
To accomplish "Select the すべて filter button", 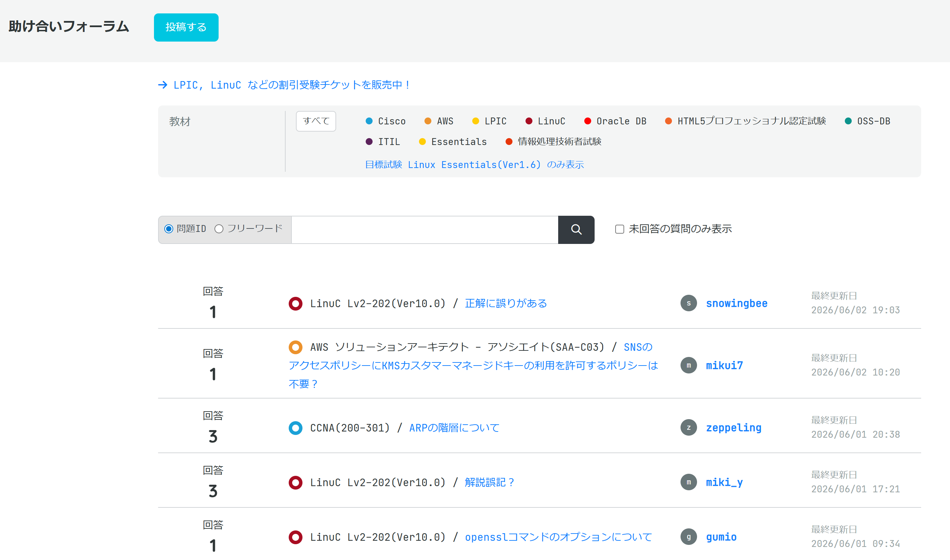I will (x=316, y=121).
